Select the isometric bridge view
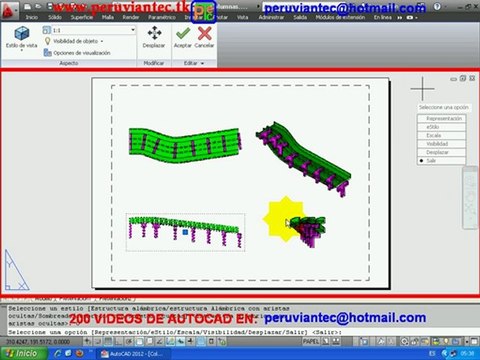 303,159
